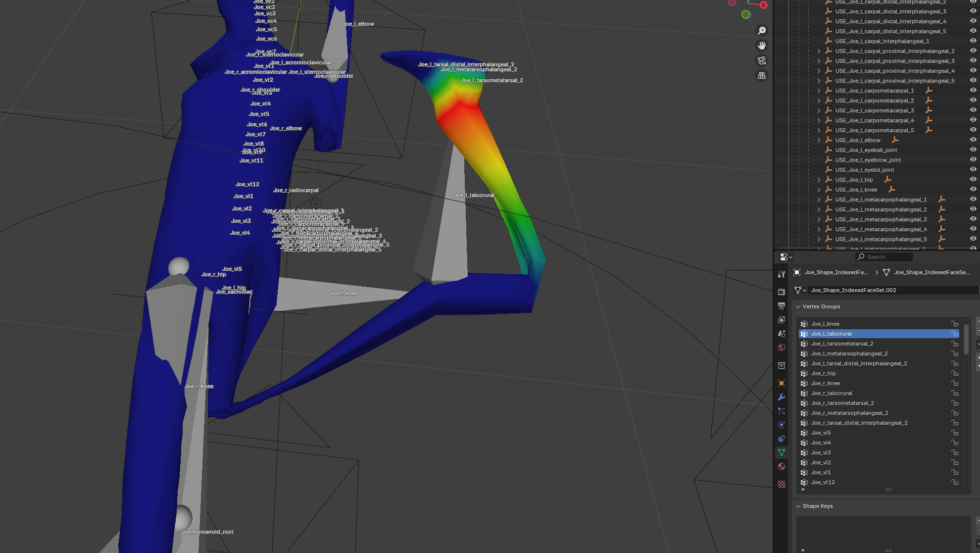Open the Modifiers wrench icon tab

coord(782,397)
